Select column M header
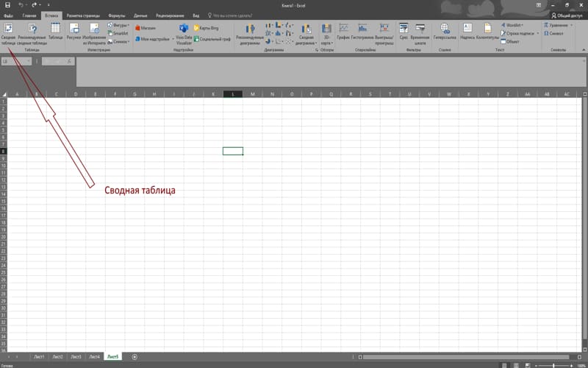The width and height of the screenshot is (588, 368). point(252,94)
